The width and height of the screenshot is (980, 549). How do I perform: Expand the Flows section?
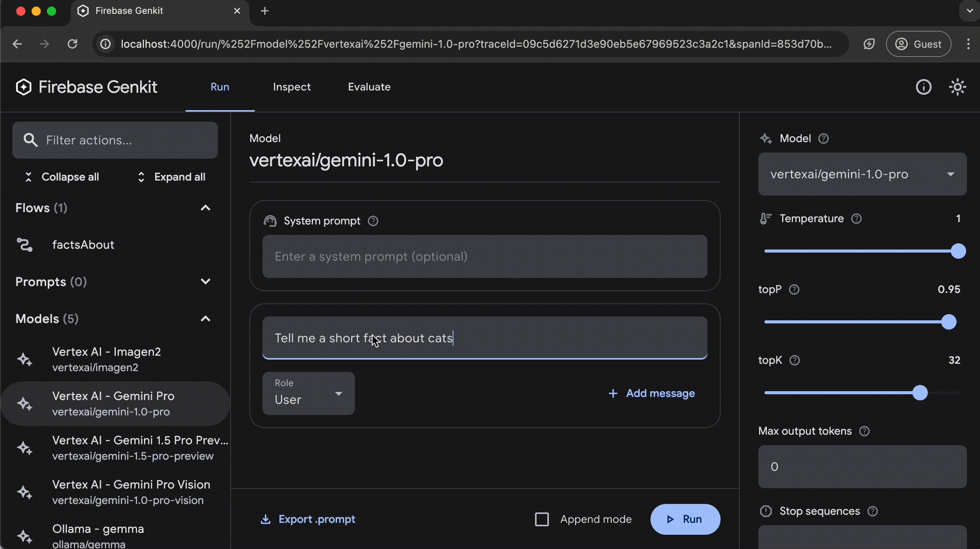[x=205, y=208]
